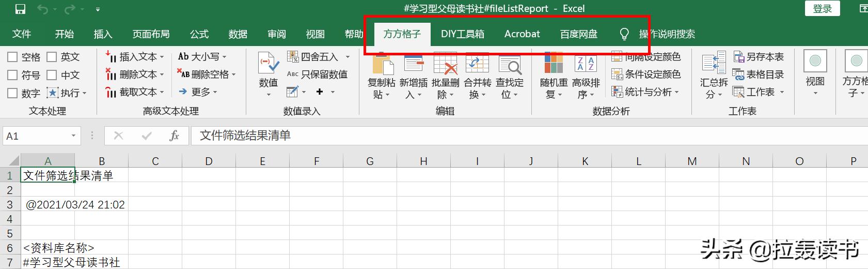Image resolution: width=868 pixels, height=269 pixels.
Task: Open 间隔设定颜色 color option
Action: (x=646, y=57)
